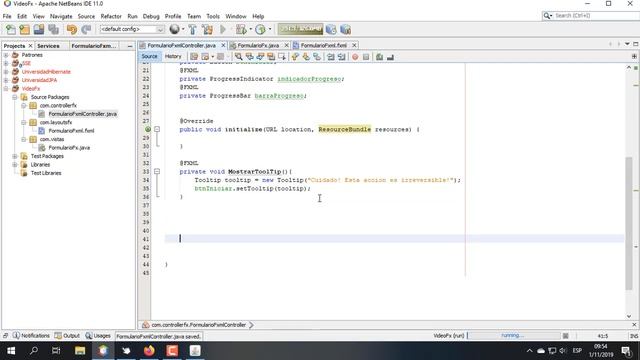Click the Windows Start button

[x=11, y=351]
